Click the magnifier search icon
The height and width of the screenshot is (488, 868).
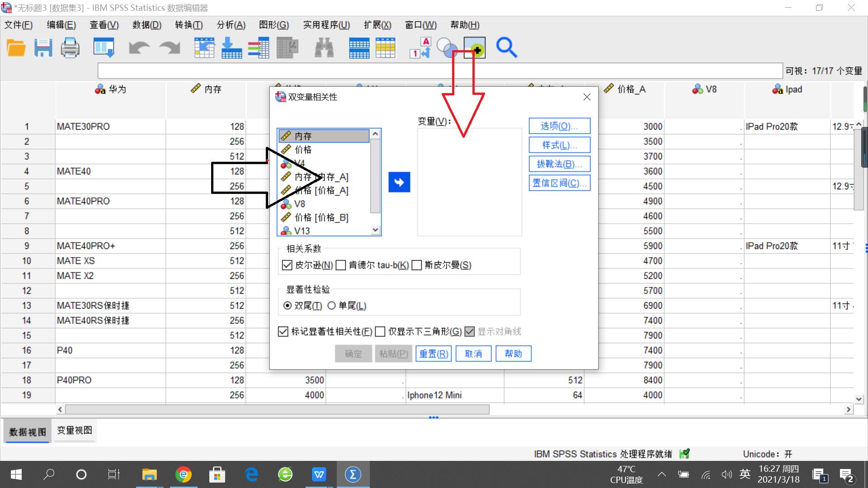(506, 48)
